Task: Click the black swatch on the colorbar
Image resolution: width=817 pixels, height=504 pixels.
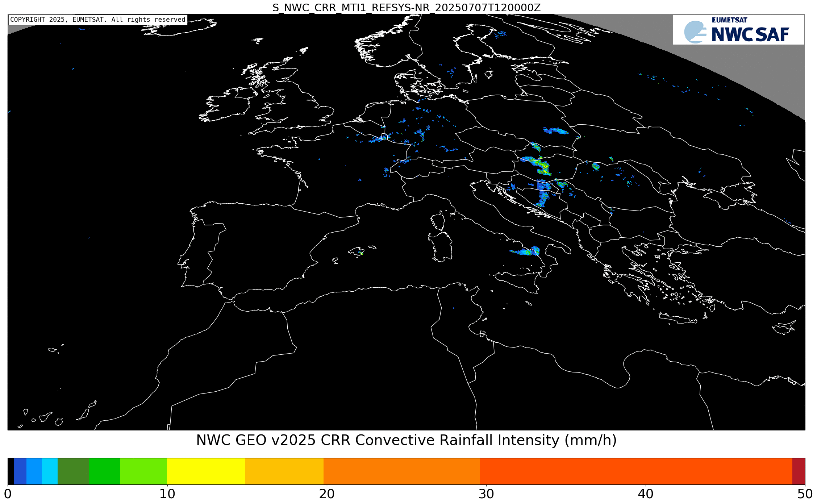Action: (11, 471)
